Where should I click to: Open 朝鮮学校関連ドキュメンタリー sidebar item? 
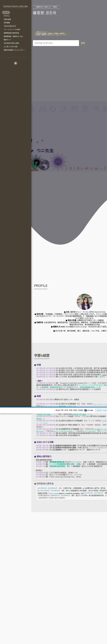click(14, 50)
